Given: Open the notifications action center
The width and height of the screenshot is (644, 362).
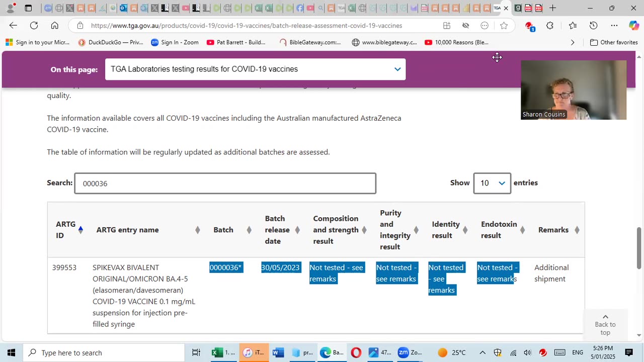Looking at the screenshot, I should click(629, 352).
